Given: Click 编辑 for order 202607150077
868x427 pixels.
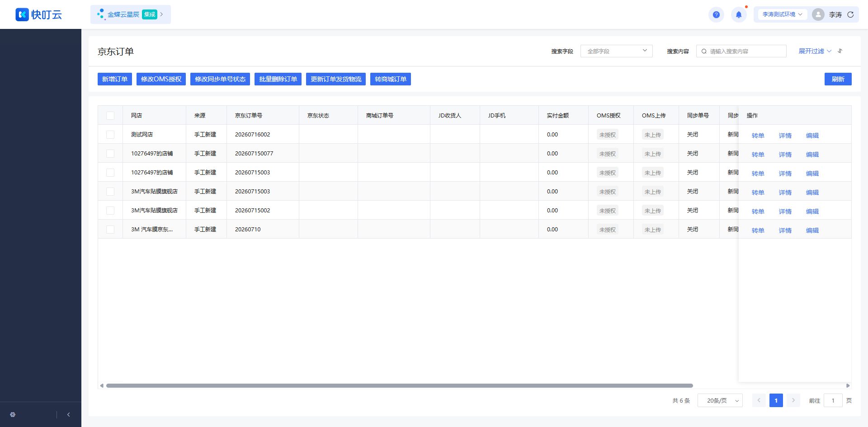Looking at the screenshot, I should (812, 155).
